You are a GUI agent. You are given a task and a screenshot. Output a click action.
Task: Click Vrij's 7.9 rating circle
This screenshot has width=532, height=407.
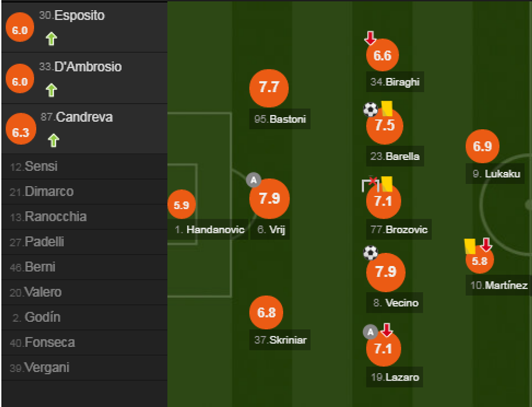(x=269, y=198)
